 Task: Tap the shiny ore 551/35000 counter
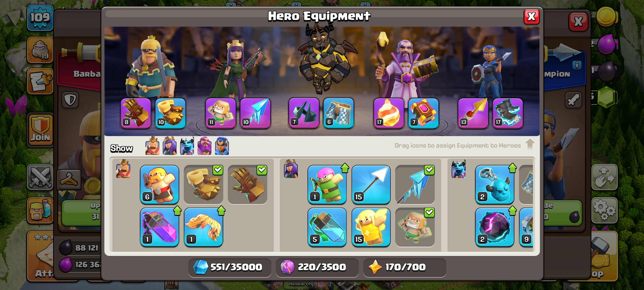tap(230, 267)
